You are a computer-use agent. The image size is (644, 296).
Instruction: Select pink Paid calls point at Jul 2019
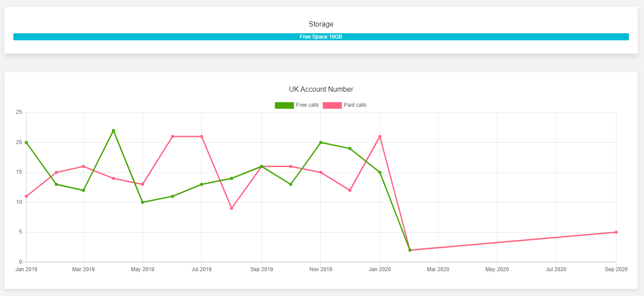click(202, 136)
